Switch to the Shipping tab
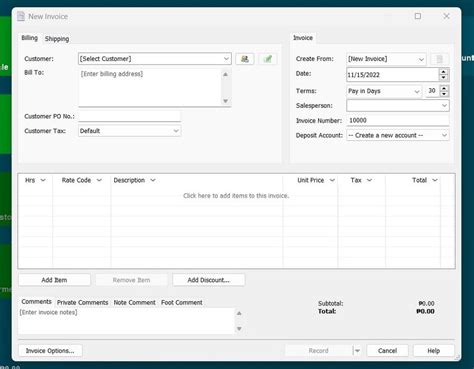This screenshot has width=474, height=369. 57,39
